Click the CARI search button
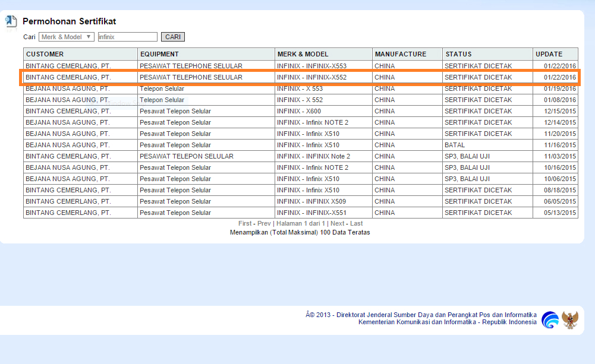595x364 pixels. point(173,37)
